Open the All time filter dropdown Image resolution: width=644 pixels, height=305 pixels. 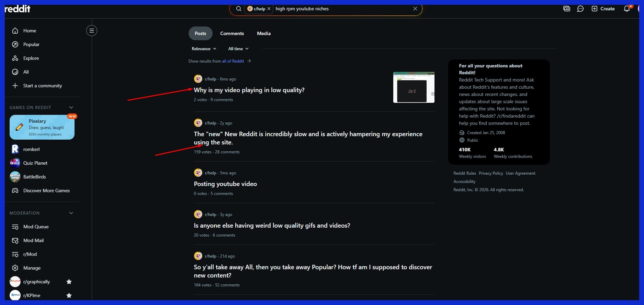point(238,49)
